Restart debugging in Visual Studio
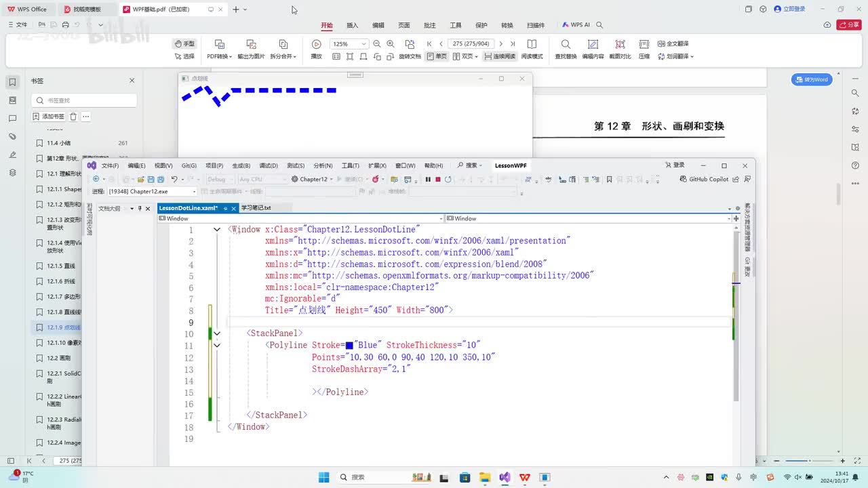Screen dimensions: 868x488 tap(448, 180)
